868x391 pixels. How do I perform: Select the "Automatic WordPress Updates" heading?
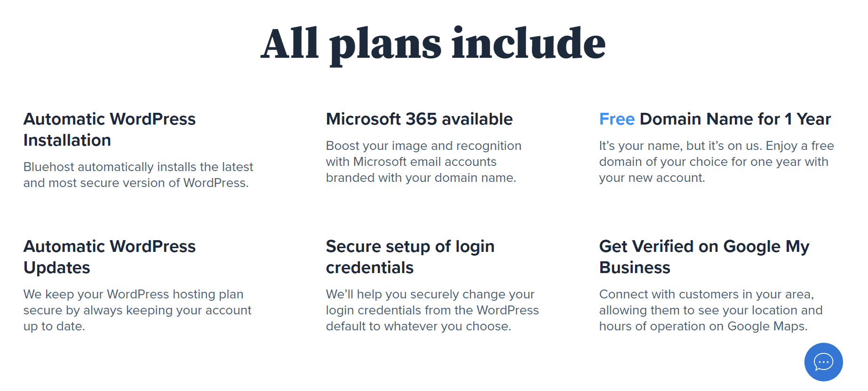pos(110,257)
